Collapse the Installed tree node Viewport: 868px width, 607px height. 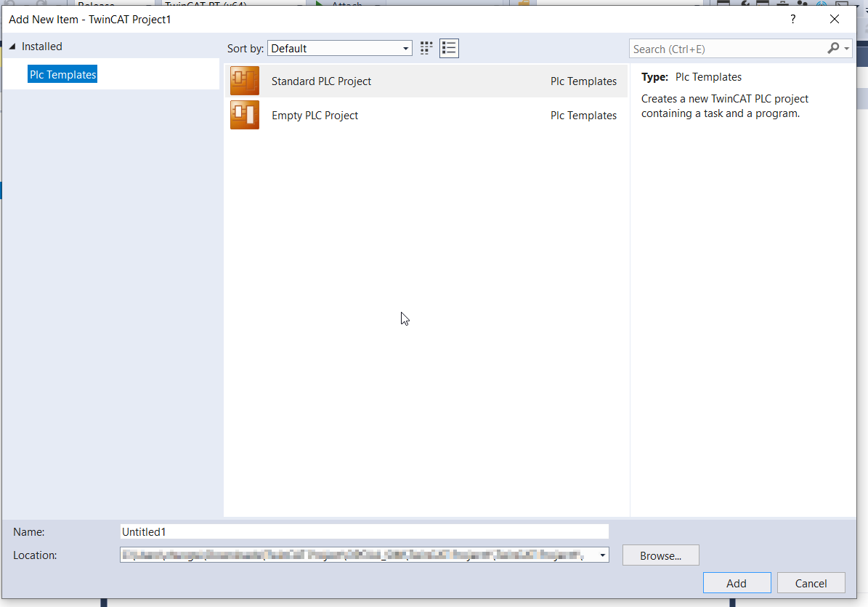(x=12, y=47)
